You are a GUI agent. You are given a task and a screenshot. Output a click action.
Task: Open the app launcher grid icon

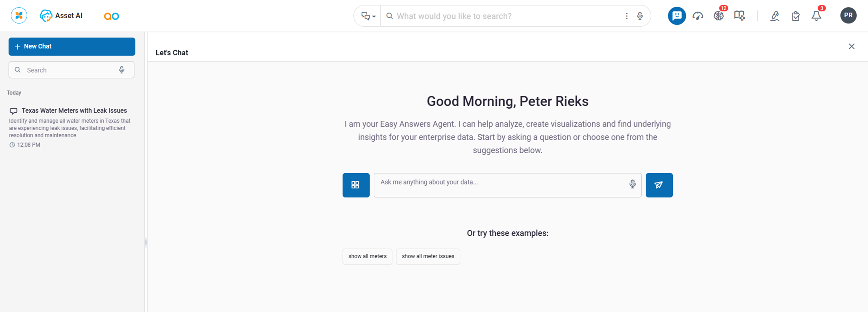19,16
